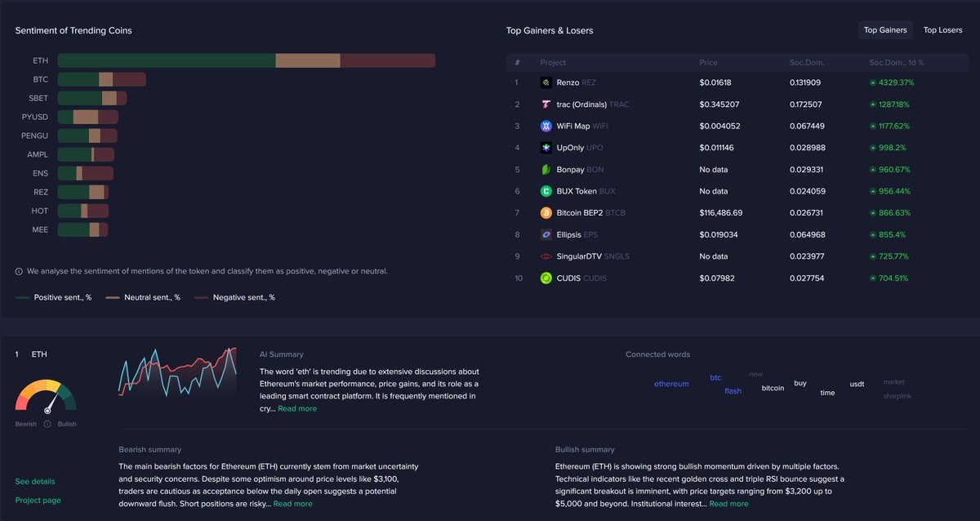Open the See details link
The height and width of the screenshot is (521, 980).
click(35, 481)
